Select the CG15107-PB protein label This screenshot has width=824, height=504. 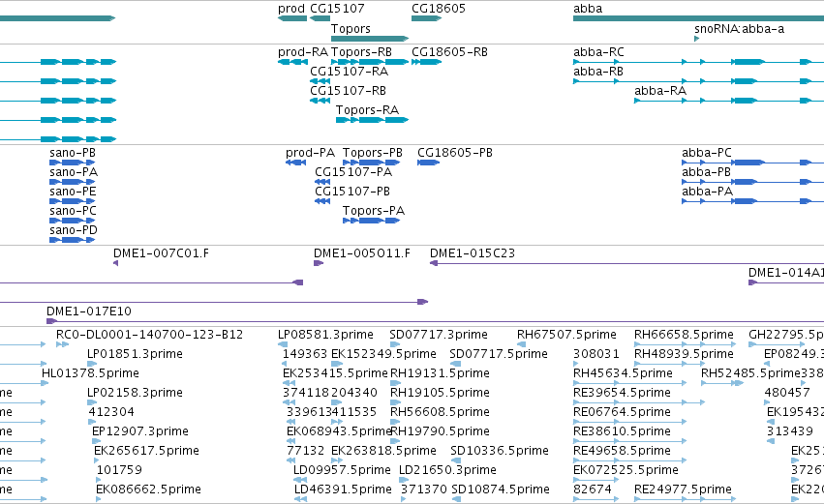click(x=352, y=193)
